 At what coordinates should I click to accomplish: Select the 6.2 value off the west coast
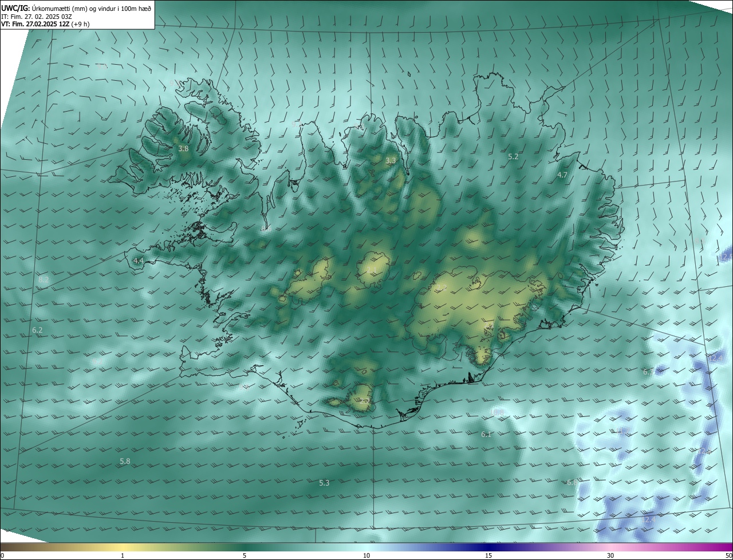[x=37, y=330]
